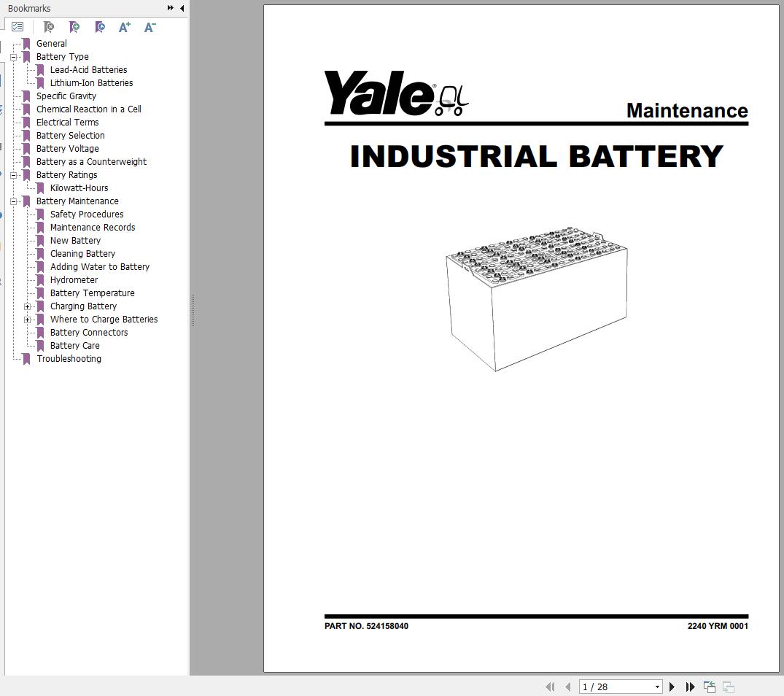Screen dimensions: 784x696
Task: Click the battery illustration on the page
Action: (537, 299)
